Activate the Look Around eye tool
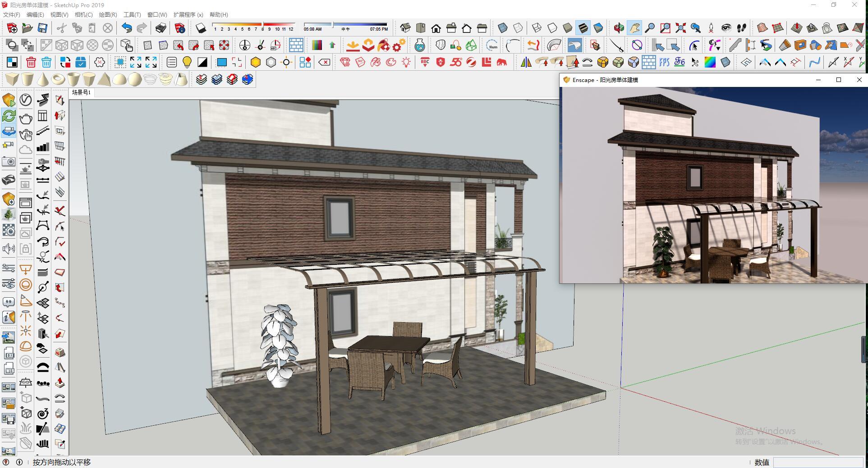The image size is (868, 468). (x=727, y=28)
